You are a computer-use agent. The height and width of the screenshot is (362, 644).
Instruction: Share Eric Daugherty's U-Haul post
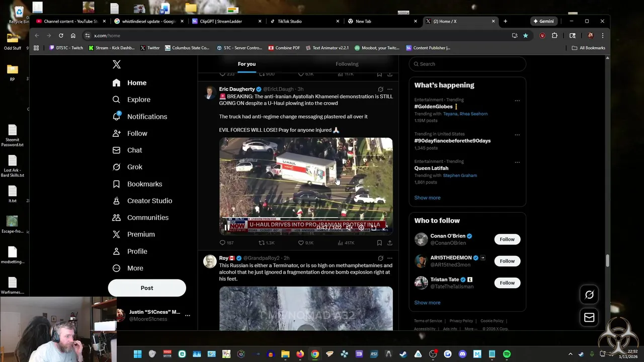pos(389,243)
